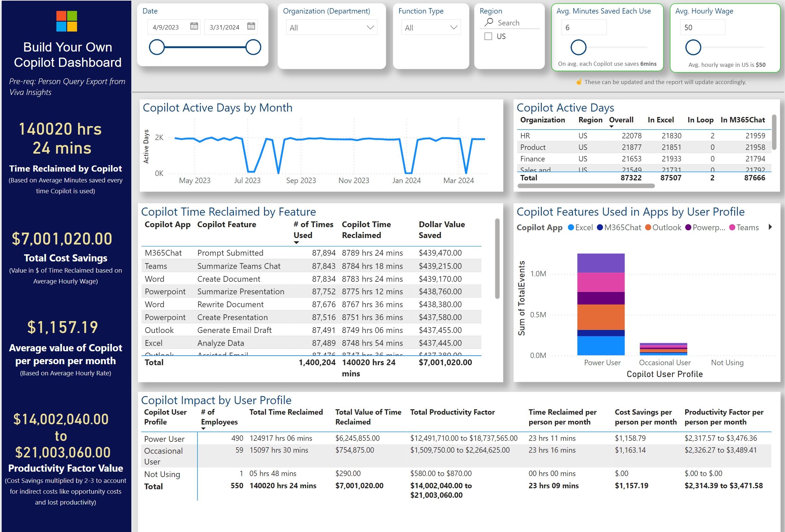Select the Occasional User stacked bar

click(x=663, y=349)
